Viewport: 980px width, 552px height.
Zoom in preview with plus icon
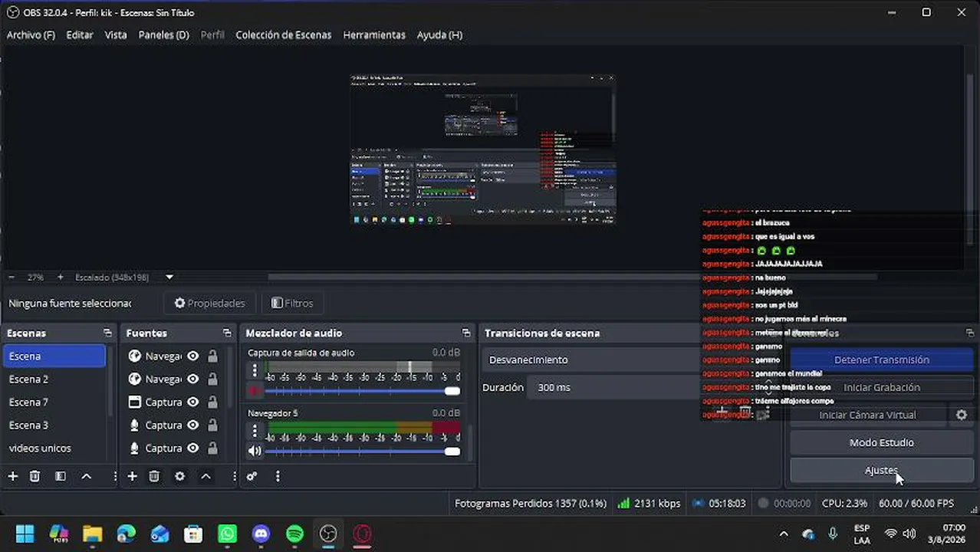click(x=61, y=277)
